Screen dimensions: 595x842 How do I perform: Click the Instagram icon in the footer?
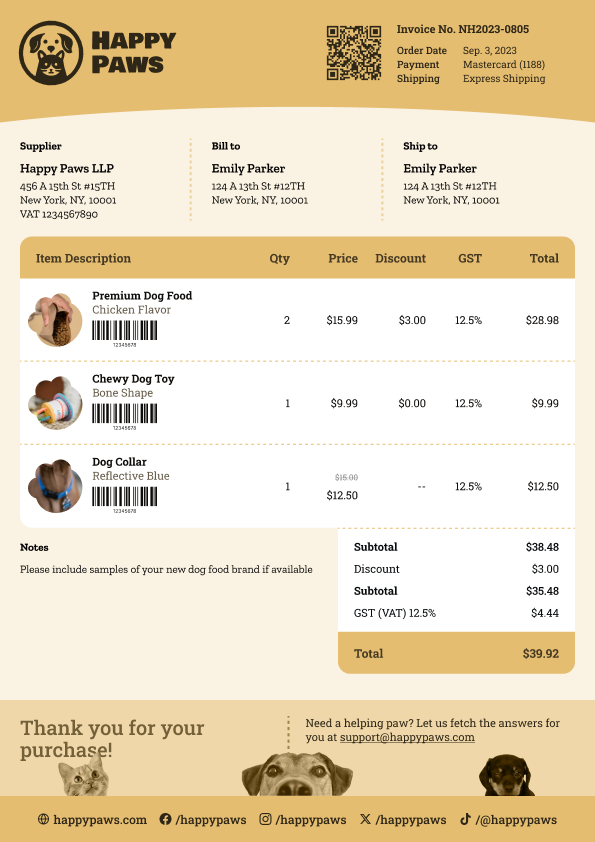click(265, 819)
